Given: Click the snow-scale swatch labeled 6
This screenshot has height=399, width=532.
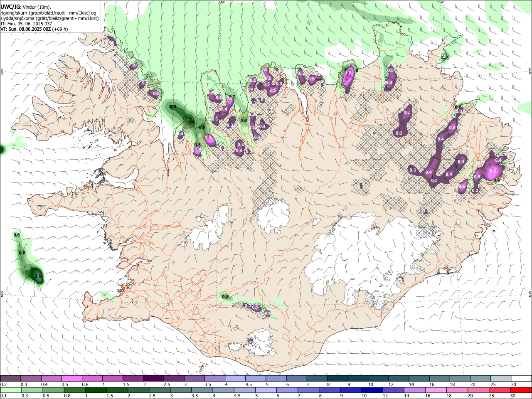Looking at the screenshot, I should pyautogui.click(x=296, y=378).
